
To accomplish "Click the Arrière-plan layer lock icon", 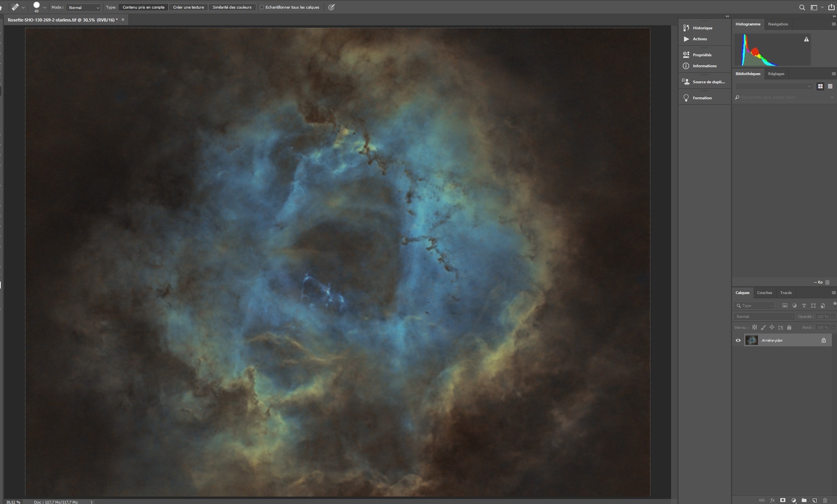I will click(x=824, y=340).
